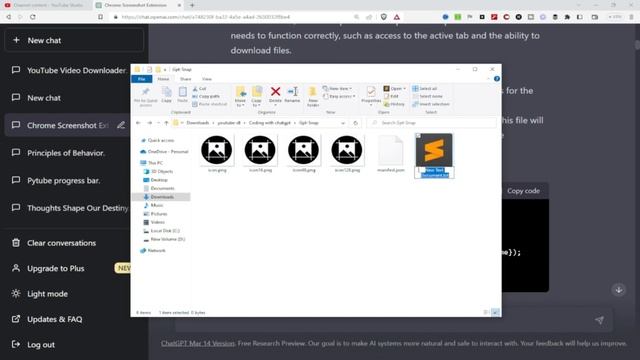Click the Copy icon in Clipboard group
640x360 pixels.
(x=167, y=93)
